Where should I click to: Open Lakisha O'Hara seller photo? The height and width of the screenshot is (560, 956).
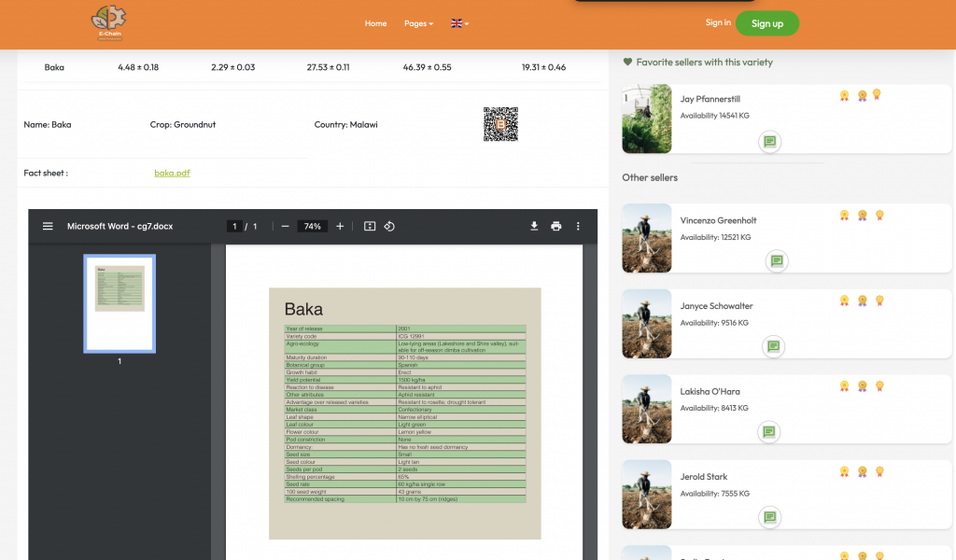(647, 409)
